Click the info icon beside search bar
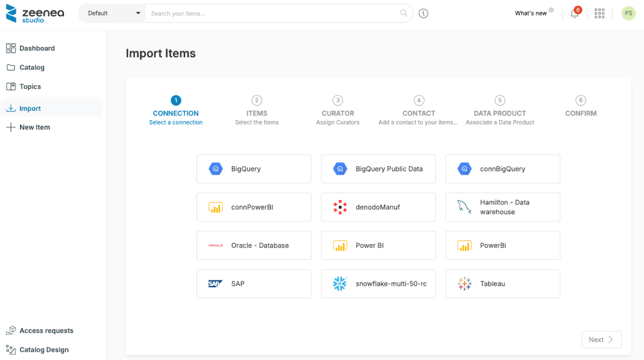Screen dimensions: 644x360 [423, 14]
